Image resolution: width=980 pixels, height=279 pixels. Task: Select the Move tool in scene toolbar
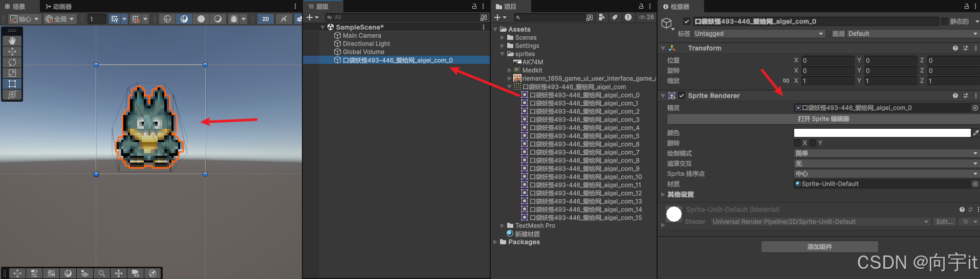click(12, 51)
